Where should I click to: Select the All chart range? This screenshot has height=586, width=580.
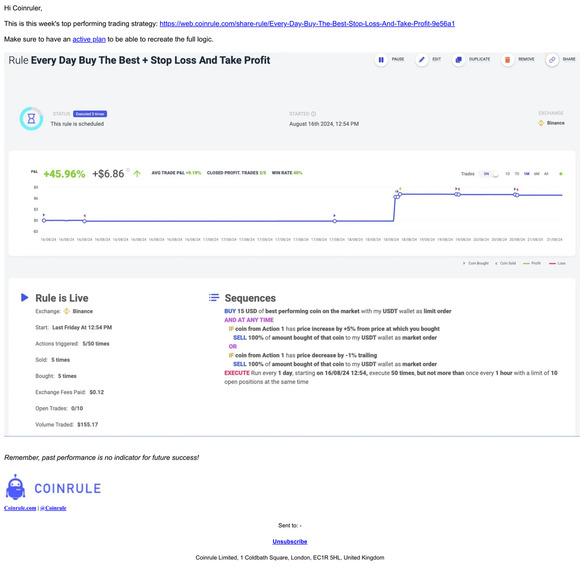click(x=546, y=174)
